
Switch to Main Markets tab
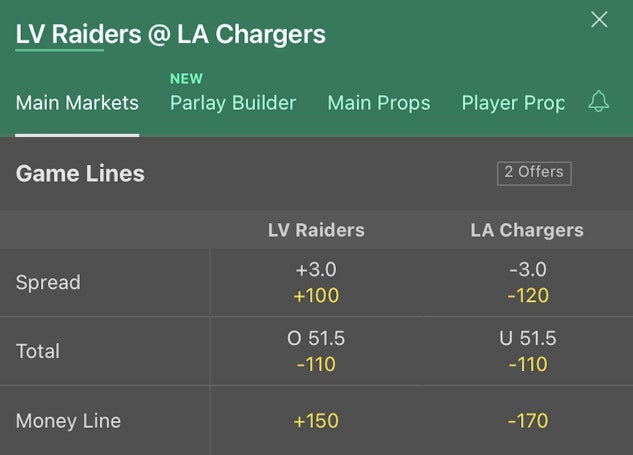[x=77, y=103]
